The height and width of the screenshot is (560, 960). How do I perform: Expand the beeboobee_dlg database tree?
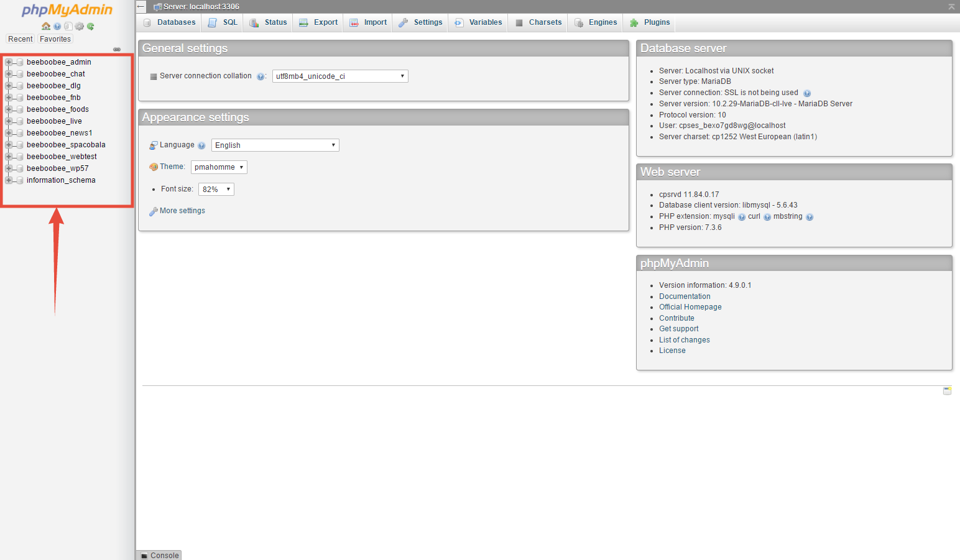pyautogui.click(x=9, y=86)
